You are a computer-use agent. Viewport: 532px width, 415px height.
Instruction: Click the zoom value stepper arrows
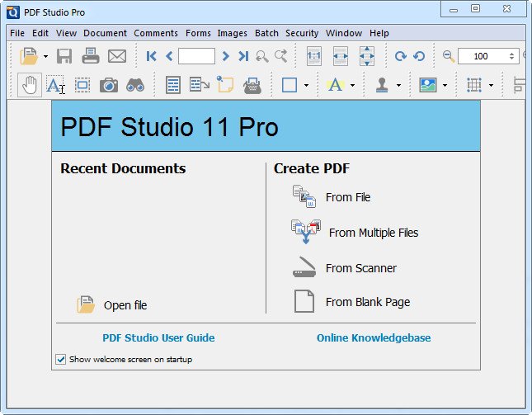[511, 56]
